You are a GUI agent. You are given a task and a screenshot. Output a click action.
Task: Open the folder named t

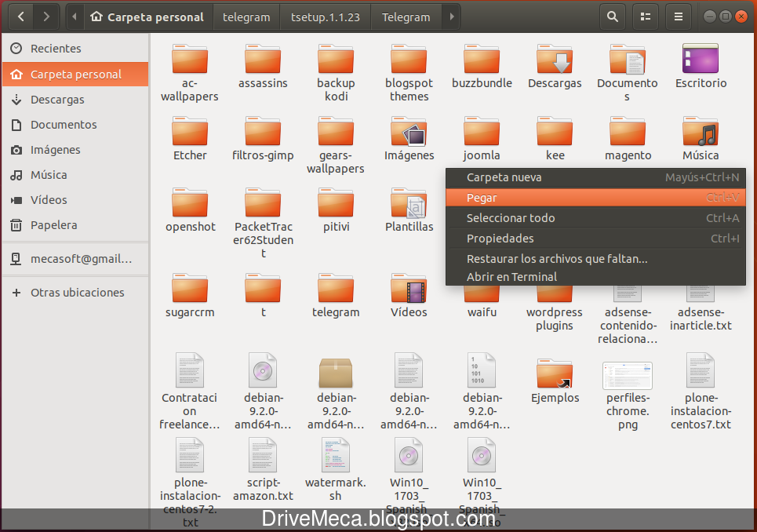(x=263, y=289)
